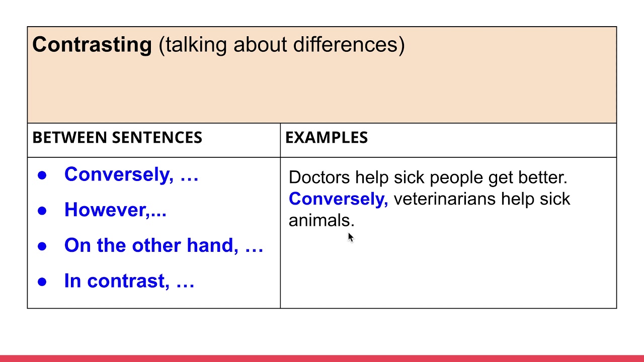Click the word "veterinarians" in the example
Screen dimensions: 644x362
[x=445, y=199]
